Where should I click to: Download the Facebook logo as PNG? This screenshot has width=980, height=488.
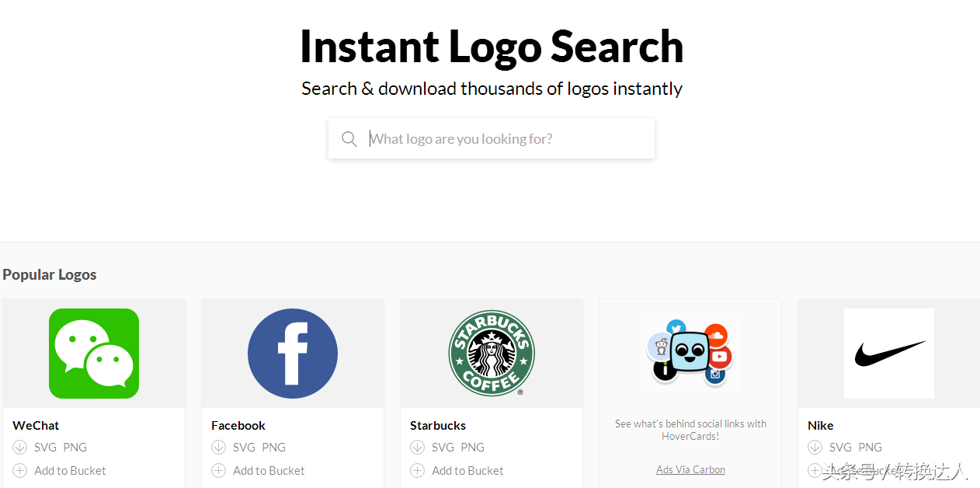[x=273, y=447]
